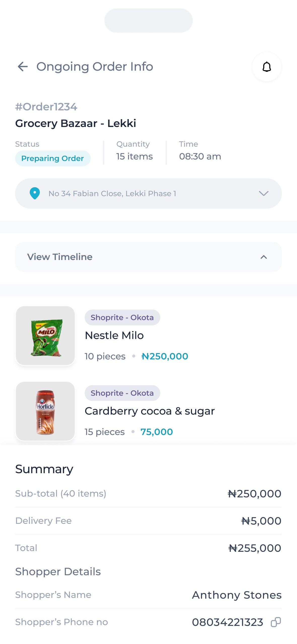The image size is (297, 644).
Task: Tap the Anthony Stones shopper name
Action: (x=237, y=595)
